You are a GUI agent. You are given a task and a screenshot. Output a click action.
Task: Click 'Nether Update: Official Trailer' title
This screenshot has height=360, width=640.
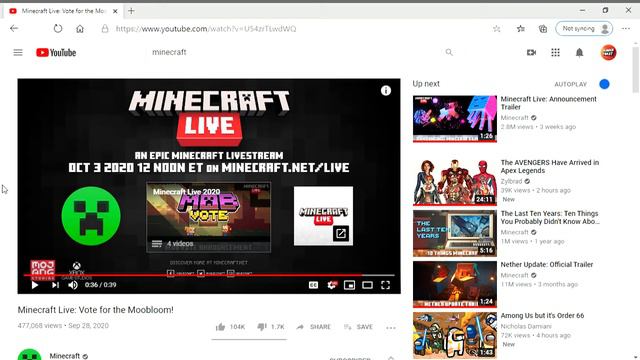point(547,264)
